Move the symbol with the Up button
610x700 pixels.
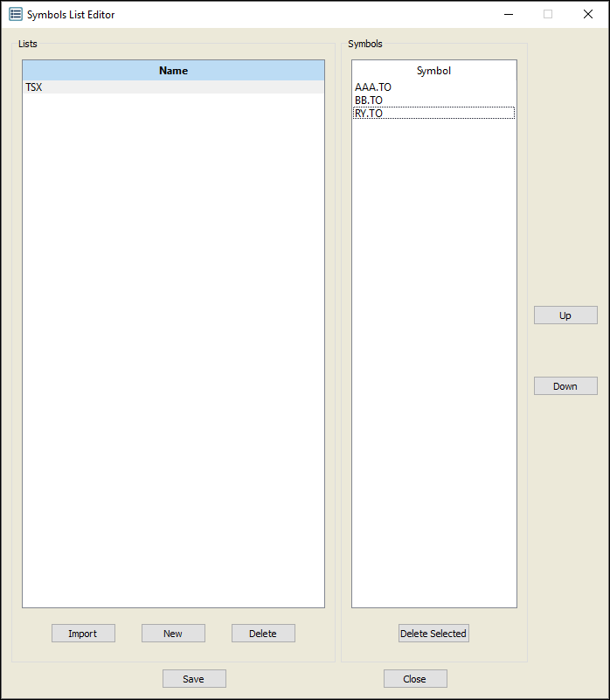565,315
